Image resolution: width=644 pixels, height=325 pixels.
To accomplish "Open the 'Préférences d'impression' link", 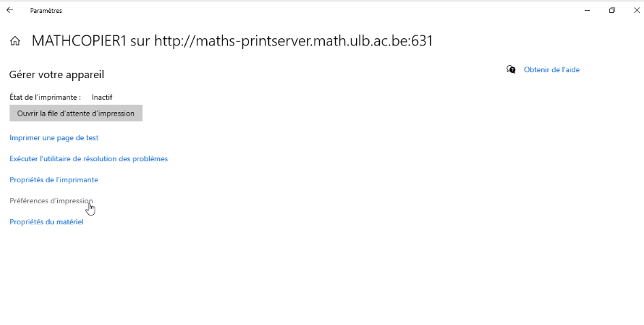I will [x=51, y=201].
